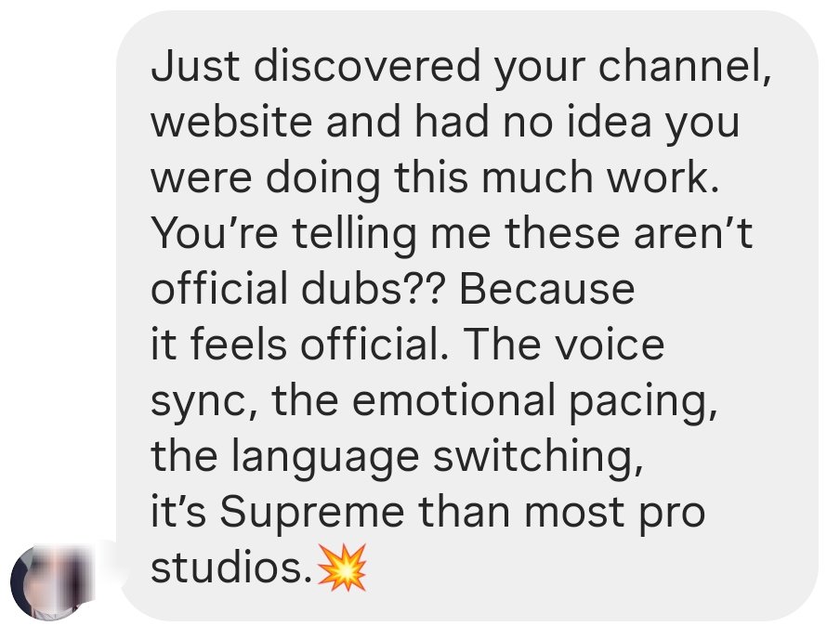The width and height of the screenshot is (840, 626).
Task: Click the word "website" in the message
Action: [x=231, y=122]
